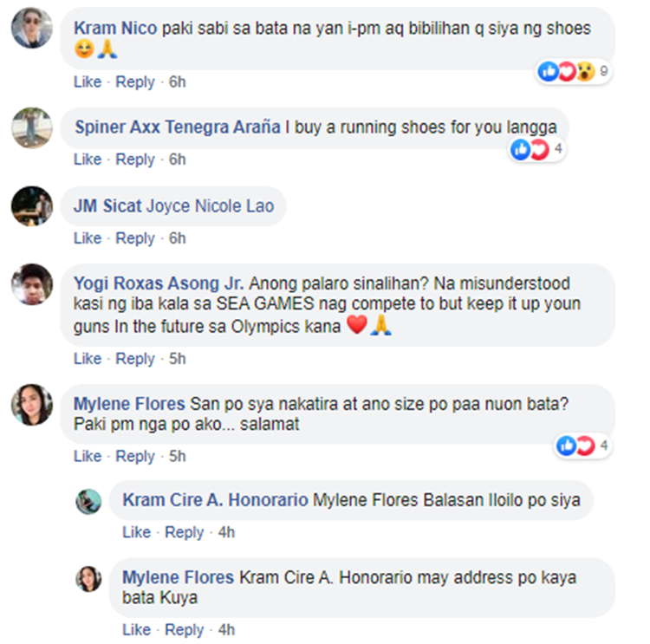Open Yogi Roxas Asong Jr.'s avatar

click(x=32, y=284)
